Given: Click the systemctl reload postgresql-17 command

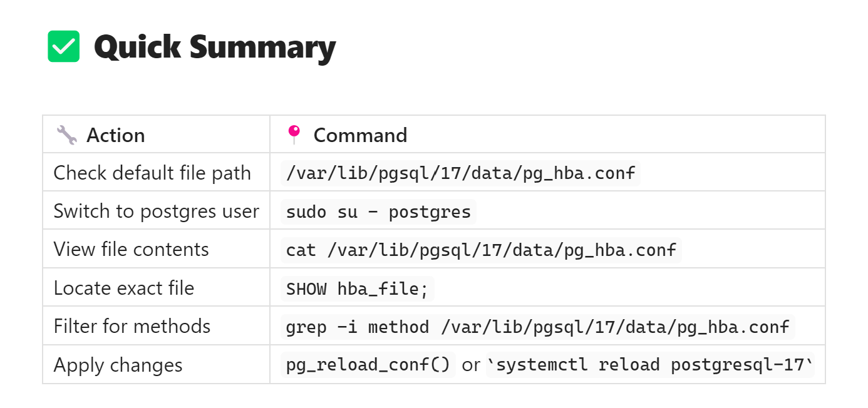Looking at the screenshot, I should pyautogui.click(x=650, y=365).
